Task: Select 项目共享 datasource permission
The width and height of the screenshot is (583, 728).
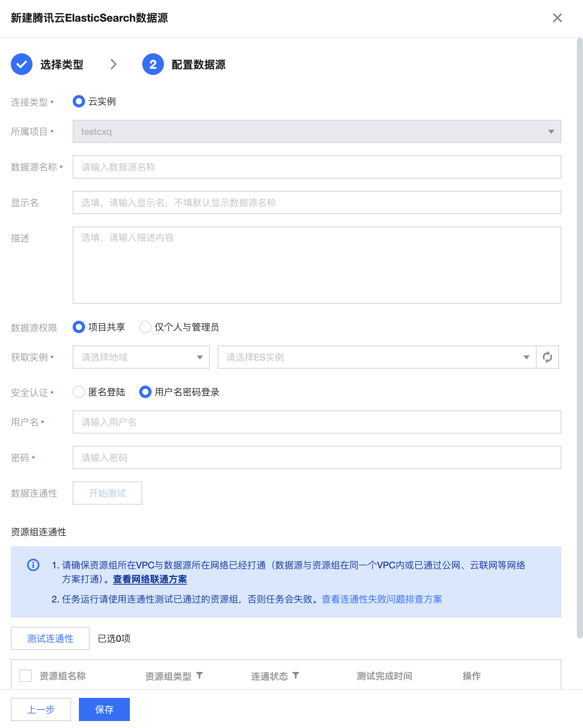Action: (79, 327)
